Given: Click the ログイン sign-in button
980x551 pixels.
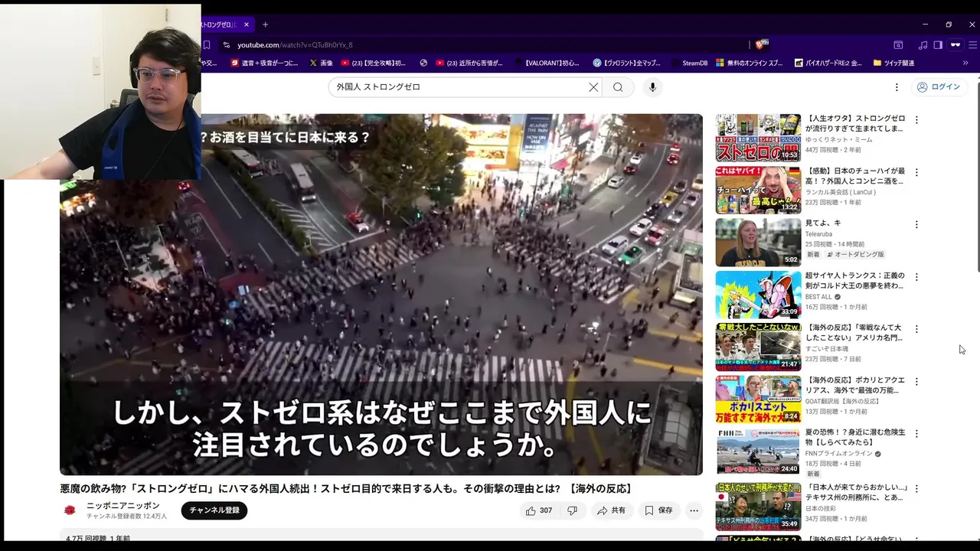Looking at the screenshot, I should 938,87.
